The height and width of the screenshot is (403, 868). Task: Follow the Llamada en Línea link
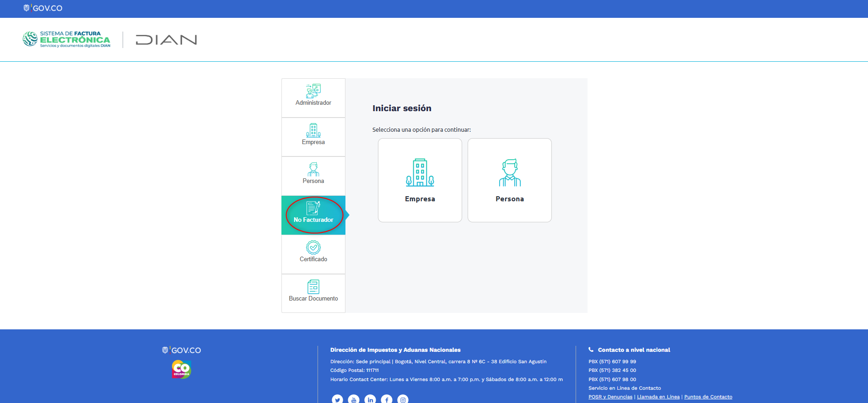pos(658,397)
